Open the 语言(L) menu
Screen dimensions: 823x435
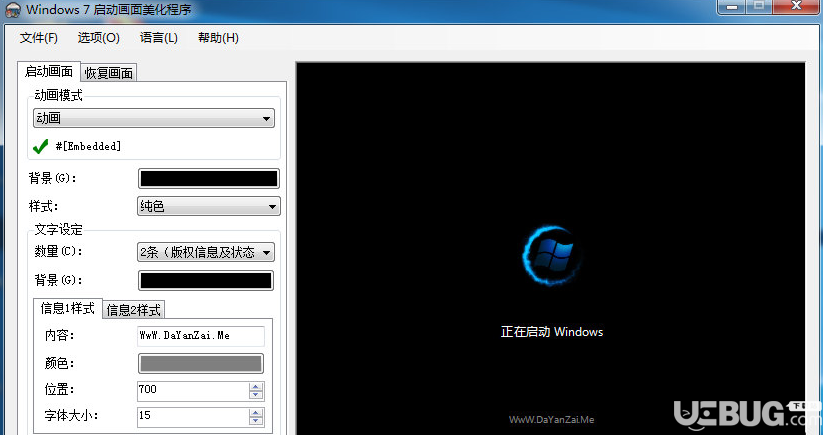[159, 38]
